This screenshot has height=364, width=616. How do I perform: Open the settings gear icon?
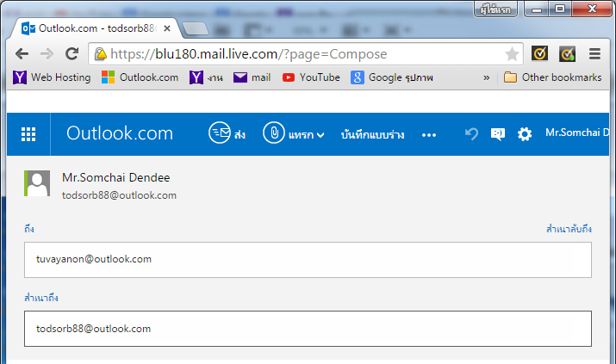[524, 134]
